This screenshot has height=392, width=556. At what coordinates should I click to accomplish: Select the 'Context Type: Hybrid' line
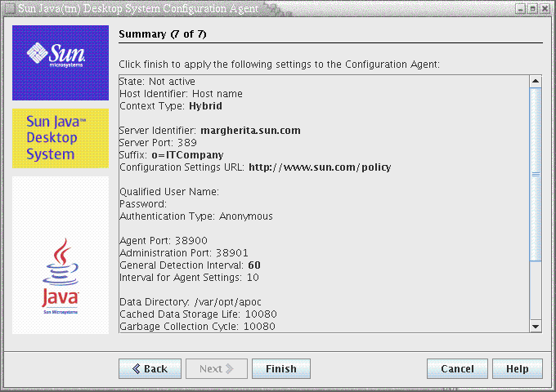(x=171, y=106)
